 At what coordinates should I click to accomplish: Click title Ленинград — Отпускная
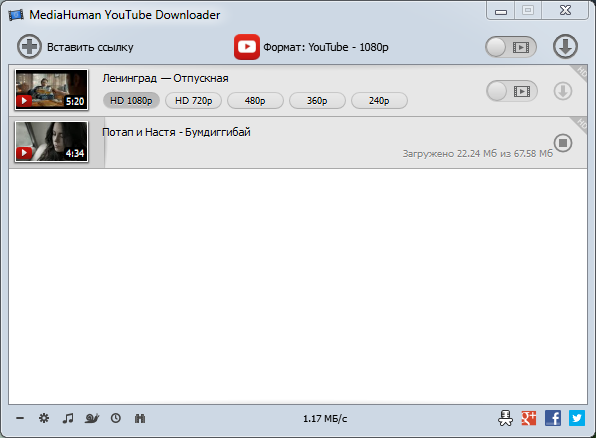click(165, 78)
